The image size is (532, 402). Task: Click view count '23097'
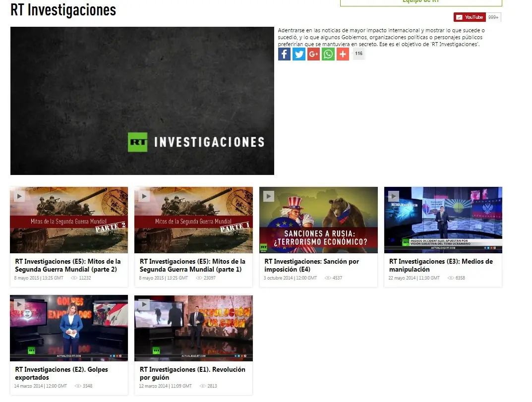coord(210,278)
